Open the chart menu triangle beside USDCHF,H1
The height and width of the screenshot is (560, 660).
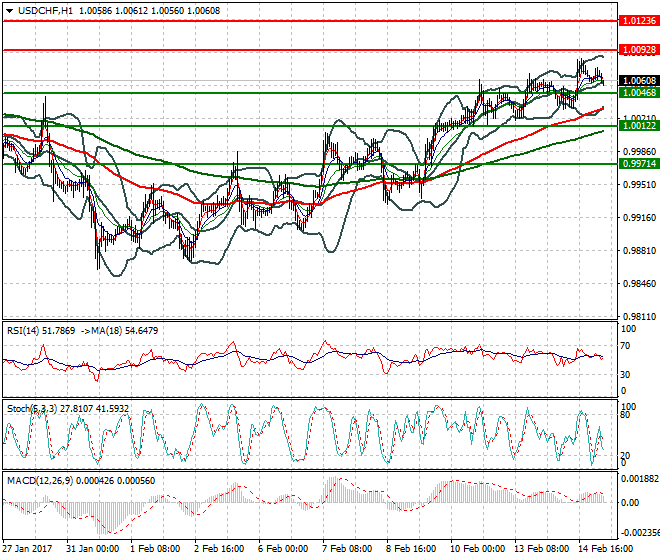[9, 11]
